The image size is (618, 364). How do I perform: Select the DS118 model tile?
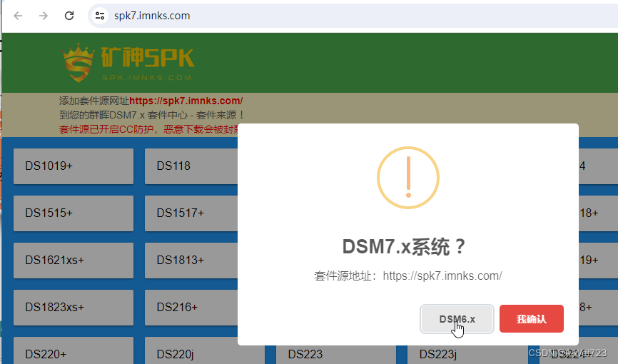point(191,166)
